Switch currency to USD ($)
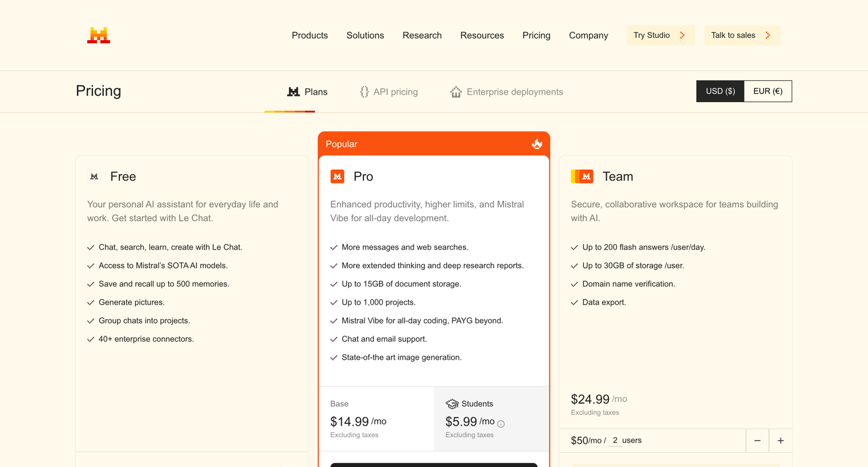The image size is (868, 467). click(x=720, y=91)
